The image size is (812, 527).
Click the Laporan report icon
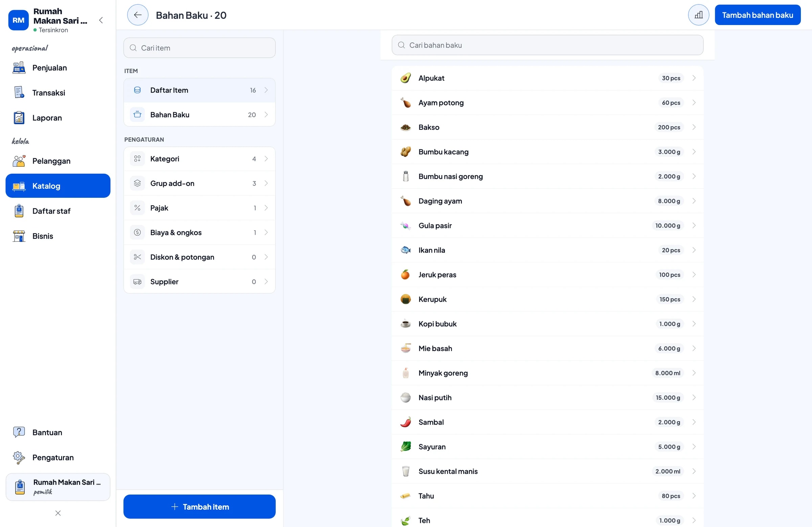click(x=19, y=118)
